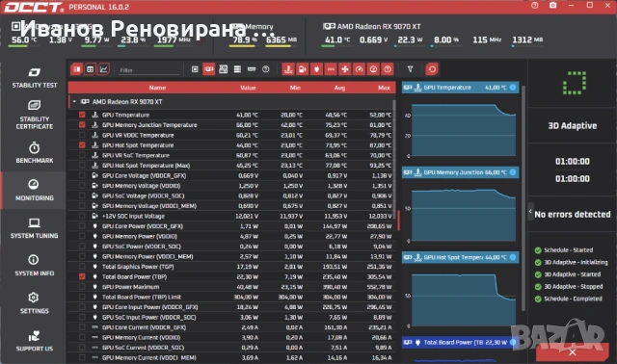This screenshot has height=364, width=617.
Task: Click the reset min/max values button
Action: click(432, 69)
